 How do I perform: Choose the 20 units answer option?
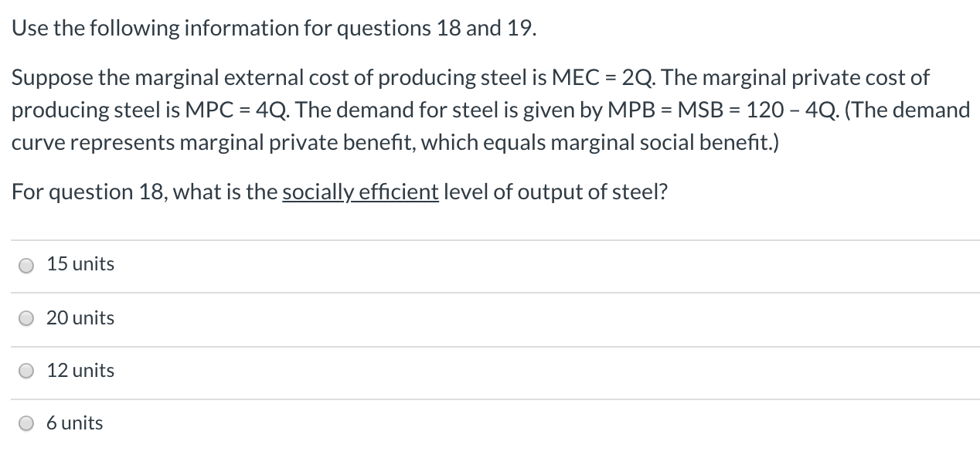80,317
